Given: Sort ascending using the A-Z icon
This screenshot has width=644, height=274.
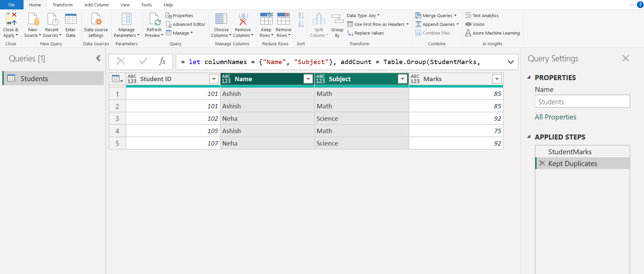Looking at the screenshot, I should 301,15.
